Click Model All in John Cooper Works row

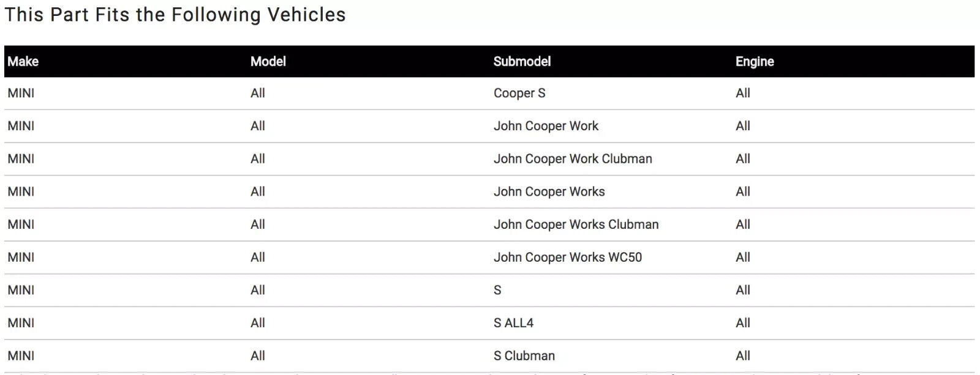click(x=258, y=191)
